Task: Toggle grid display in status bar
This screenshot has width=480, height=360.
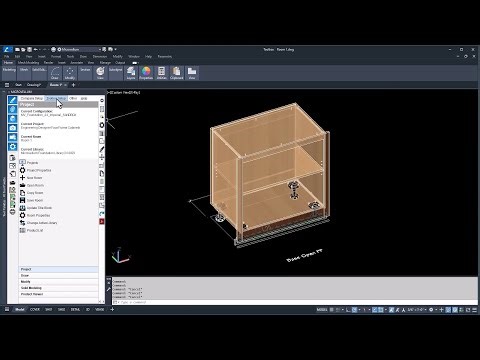Action: click(332, 310)
